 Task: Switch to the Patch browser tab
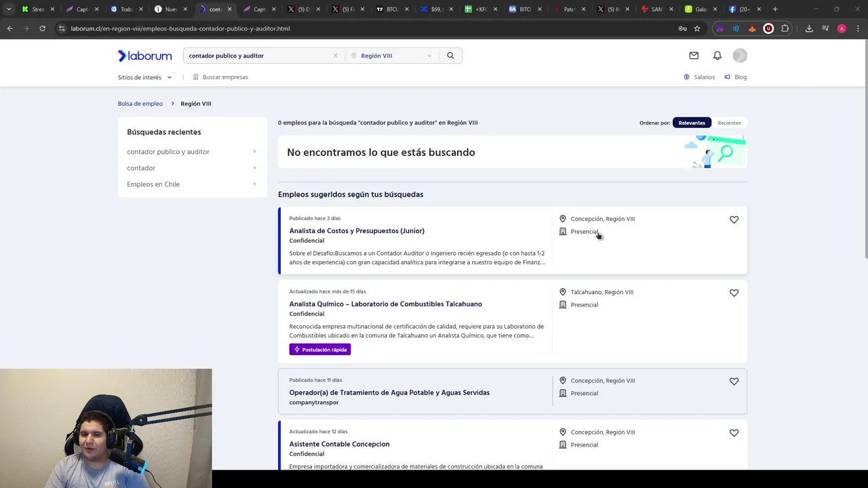(568, 9)
